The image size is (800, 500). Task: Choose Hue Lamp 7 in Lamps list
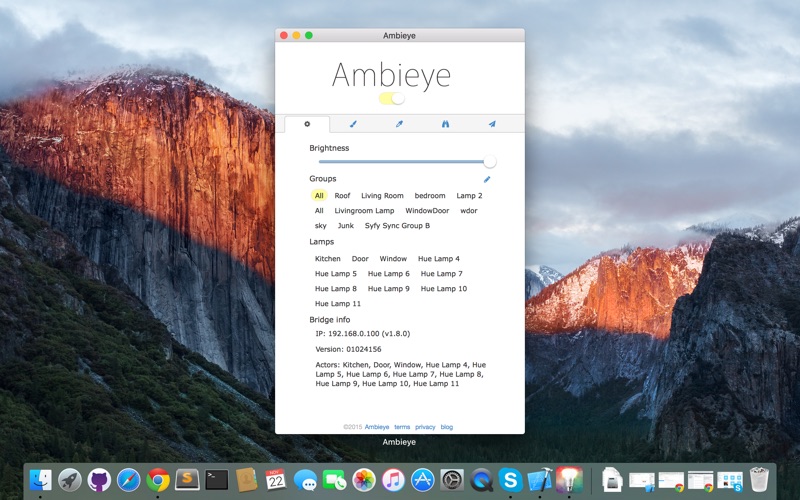click(x=441, y=273)
